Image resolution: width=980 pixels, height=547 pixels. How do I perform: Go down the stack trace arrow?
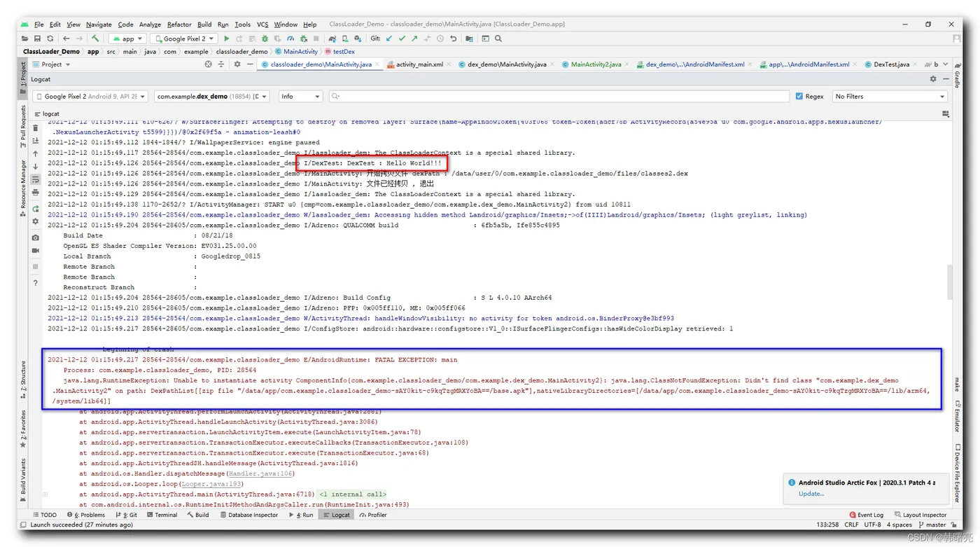[36, 167]
